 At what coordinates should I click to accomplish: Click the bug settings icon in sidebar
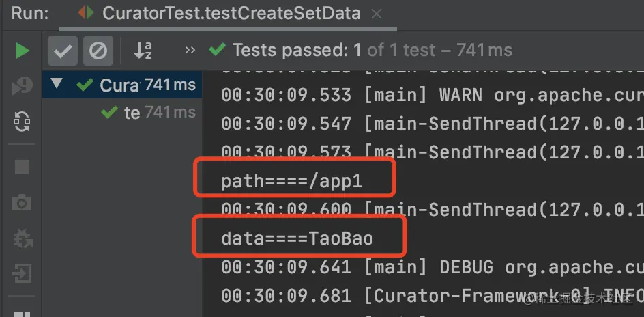pos(22,238)
